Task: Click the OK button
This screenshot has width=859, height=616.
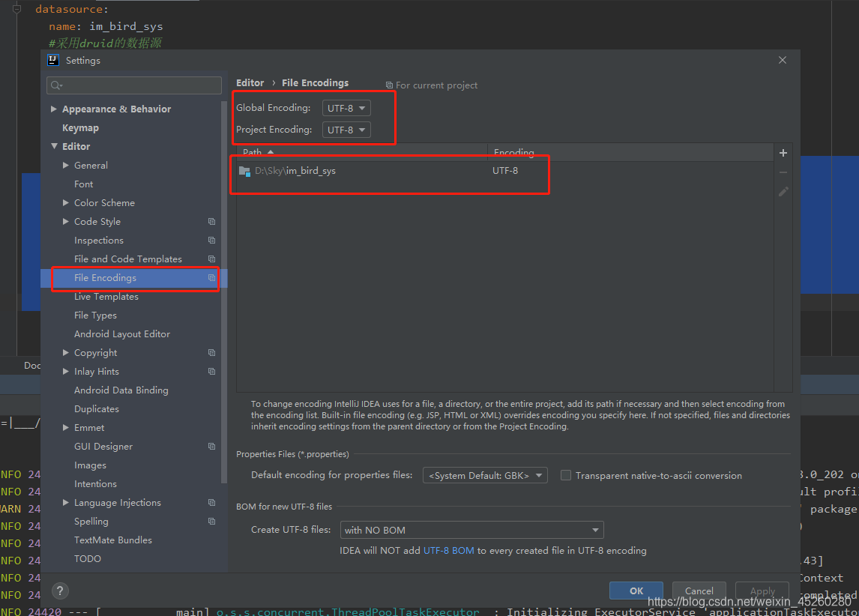Action: [x=636, y=591]
